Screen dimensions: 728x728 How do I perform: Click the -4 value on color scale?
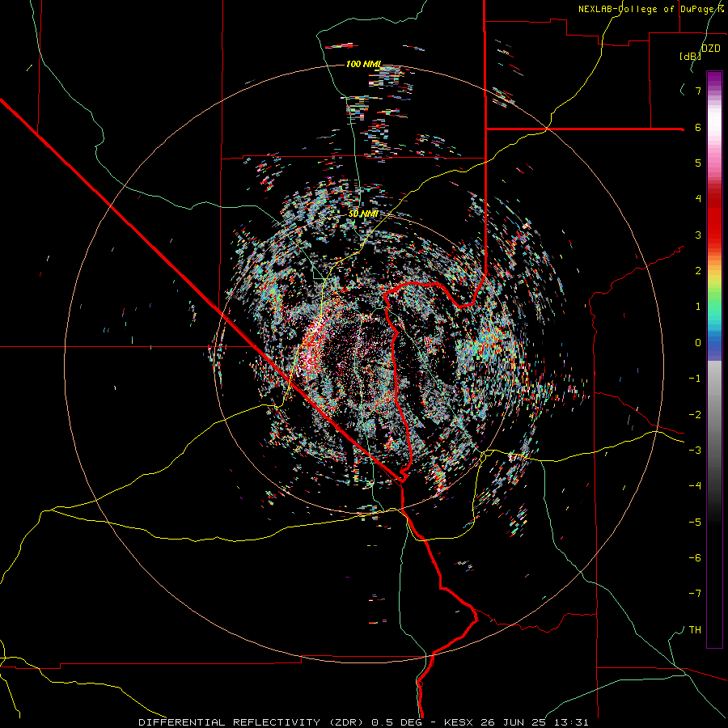(x=695, y=486)
